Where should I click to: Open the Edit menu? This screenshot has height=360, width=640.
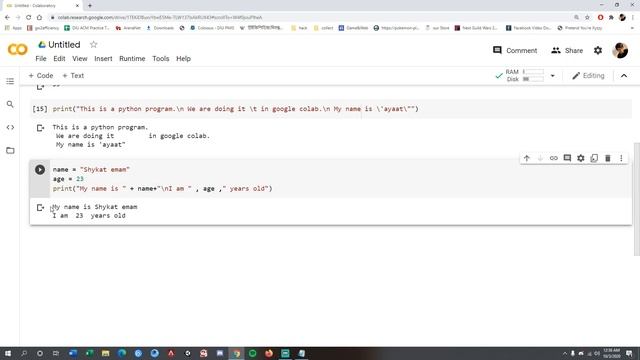[x=59, y=58]
